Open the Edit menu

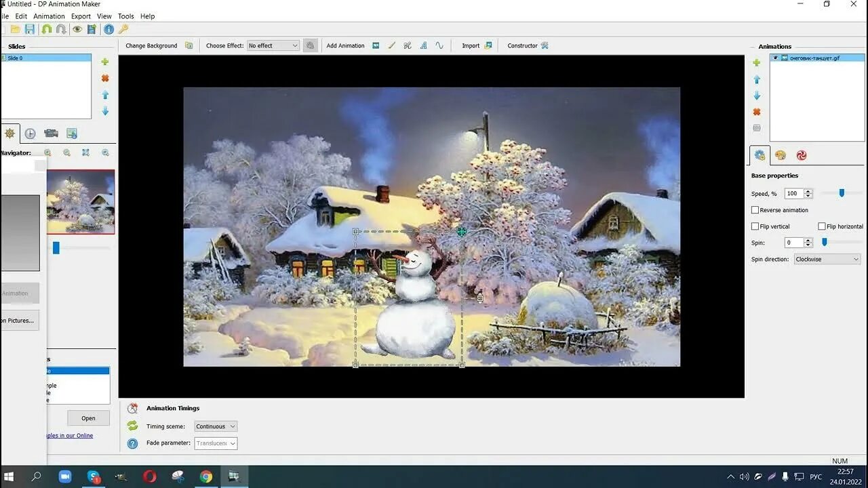(x=21, y=16)
